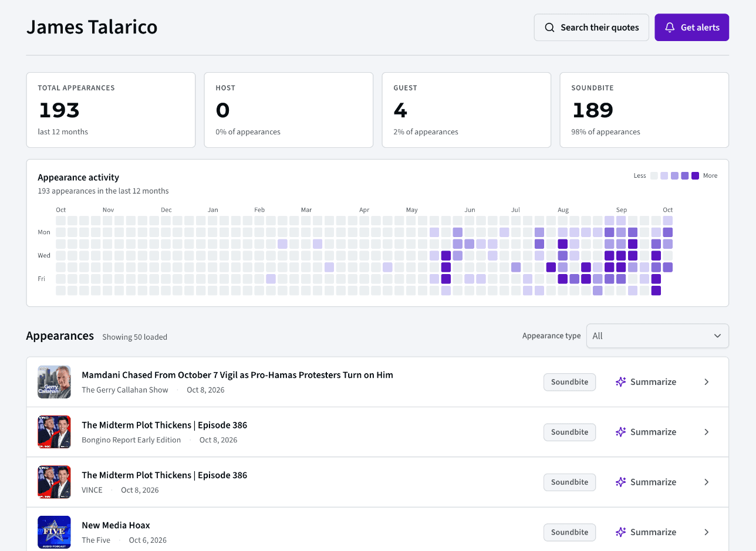Search their quotes button
Screen dimensions: 756x551
(592, 28)
